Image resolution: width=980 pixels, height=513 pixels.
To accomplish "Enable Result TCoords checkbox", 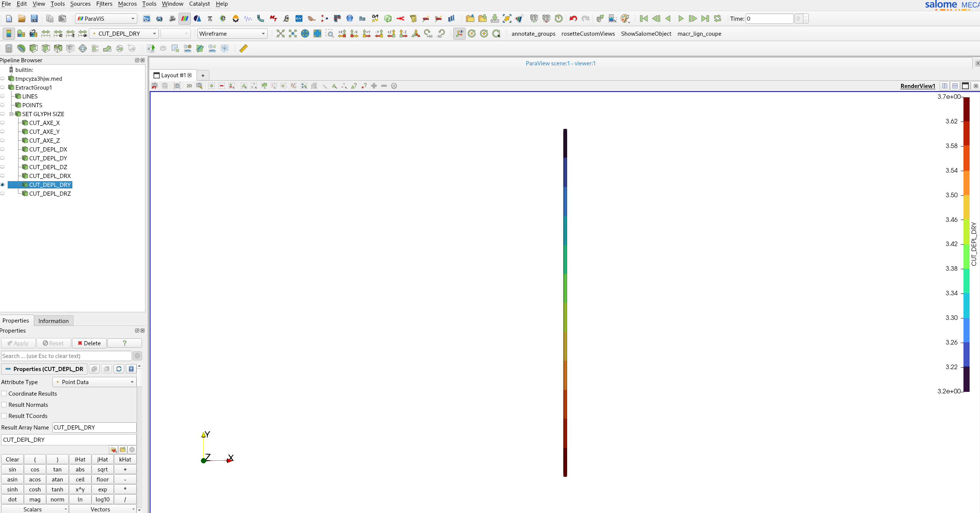I will click(4, 416).
